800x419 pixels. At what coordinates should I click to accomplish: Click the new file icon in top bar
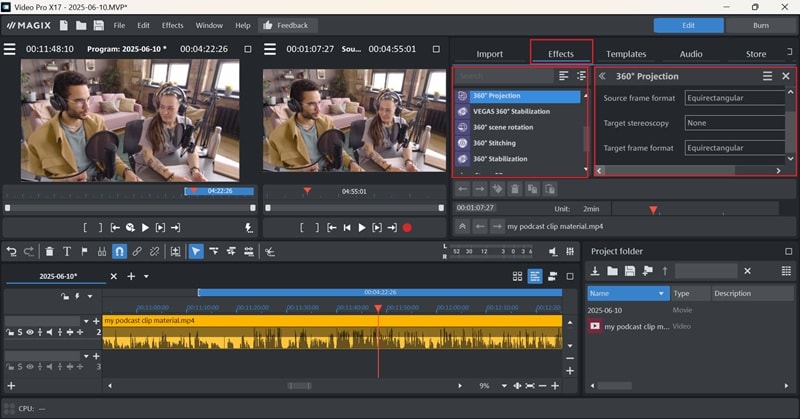64,25
